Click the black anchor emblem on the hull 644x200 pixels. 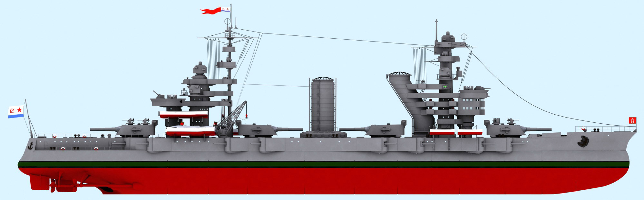31,146
